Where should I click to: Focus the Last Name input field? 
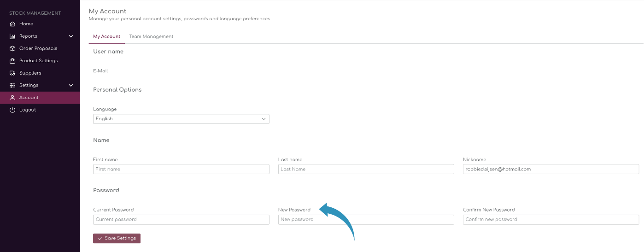[366, 169]
